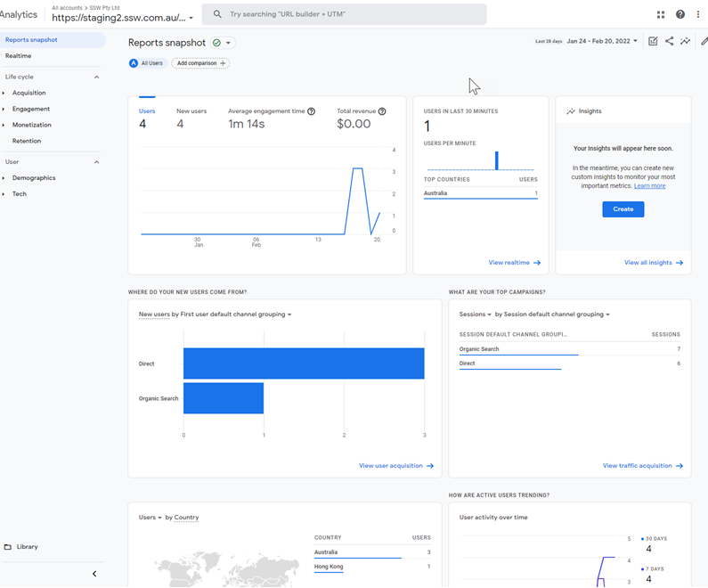Click the blue Create button
708x588 pixels.
click(623, 209)
